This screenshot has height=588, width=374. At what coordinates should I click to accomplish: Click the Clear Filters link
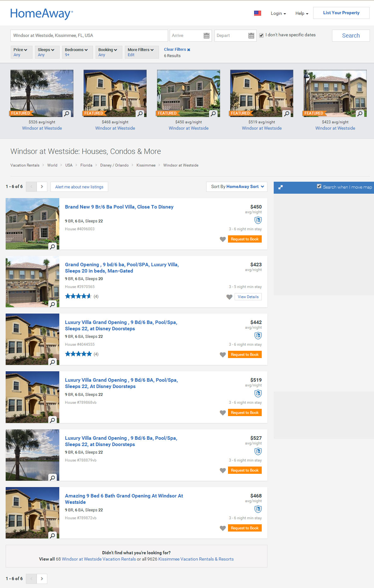coord(175,50)
